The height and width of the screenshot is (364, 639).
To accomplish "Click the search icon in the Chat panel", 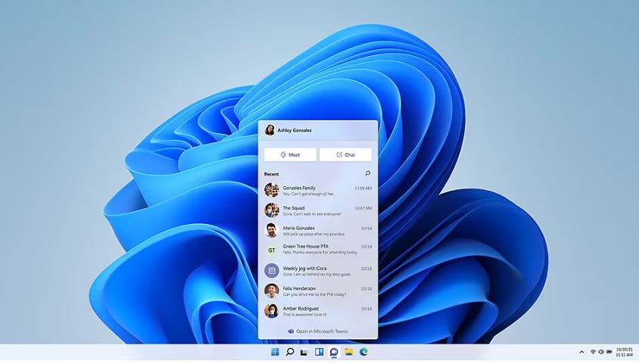I will (368, 173).
